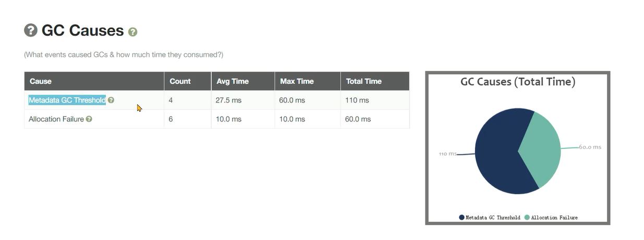Click the large question mark before GC Causes heading
644x240 pixels.
31,30
